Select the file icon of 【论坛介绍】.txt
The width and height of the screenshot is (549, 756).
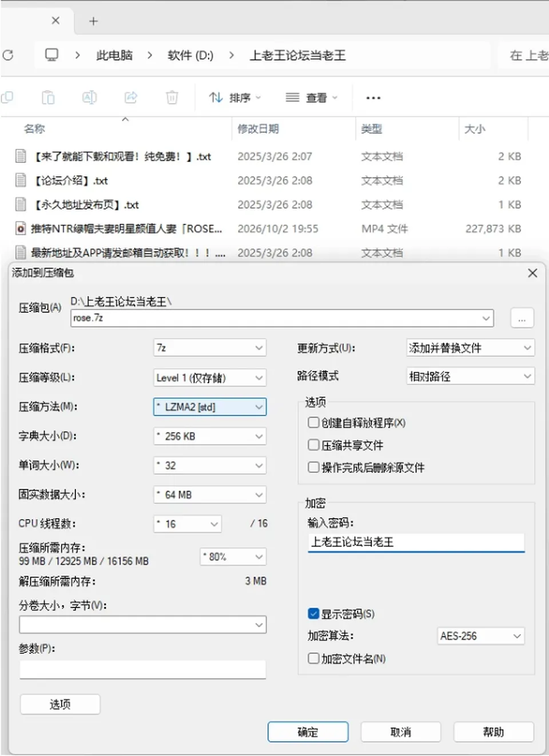(x=21, y=180)
